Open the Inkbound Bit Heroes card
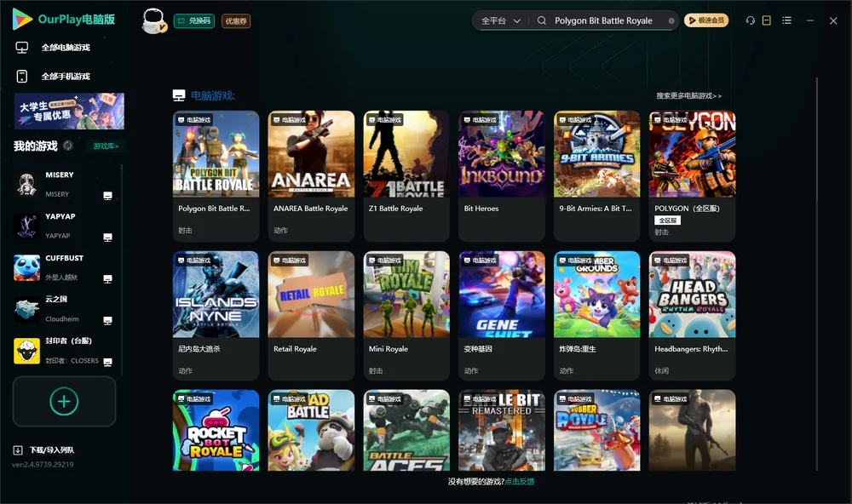Screen dimensions: 852x504 pyautogui.click(x=502, y=176)
